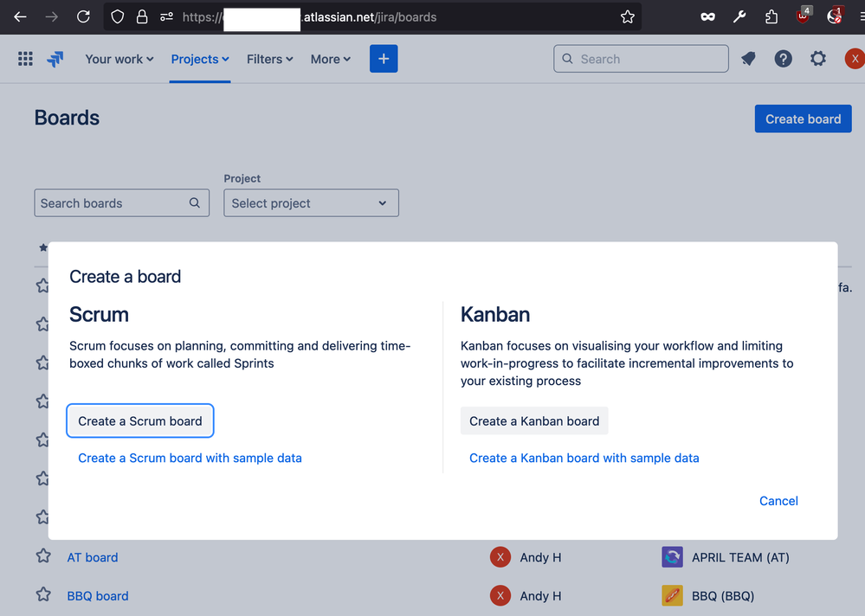Go back with the browser back arrow
The image size is (865, 616).
tap(21, 17)
